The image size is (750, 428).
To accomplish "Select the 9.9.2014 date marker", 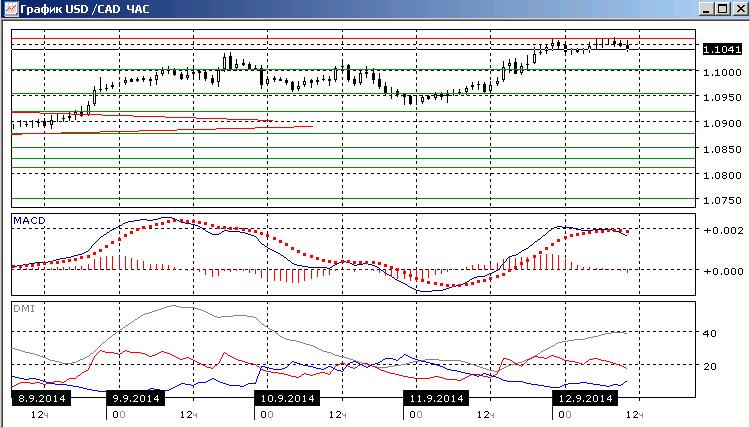I will click(x=136, y=398).
